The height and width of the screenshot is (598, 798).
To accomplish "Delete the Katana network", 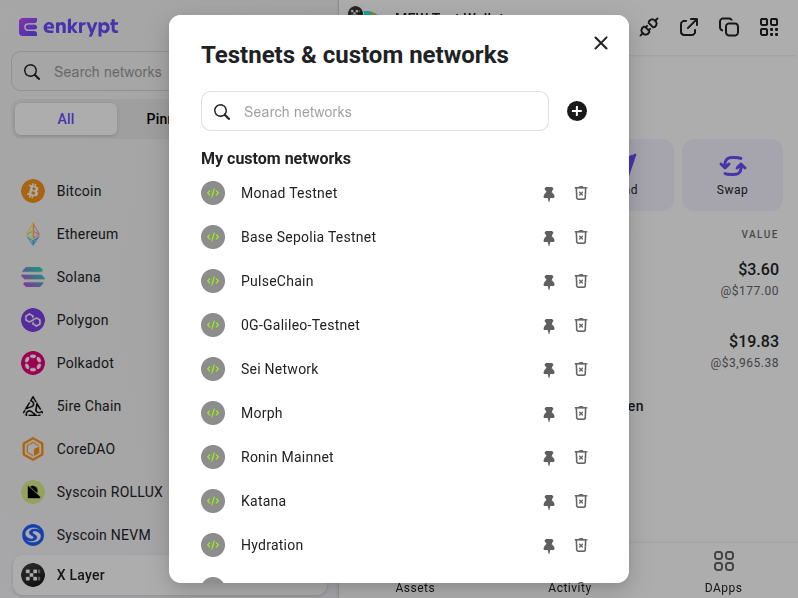I will coord(581,501).
